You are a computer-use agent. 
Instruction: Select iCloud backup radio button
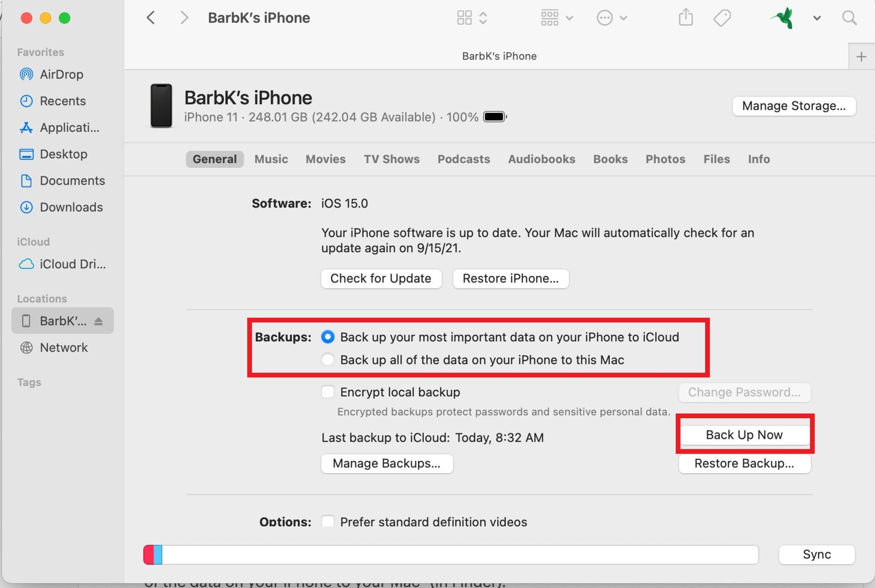(327, 336)
